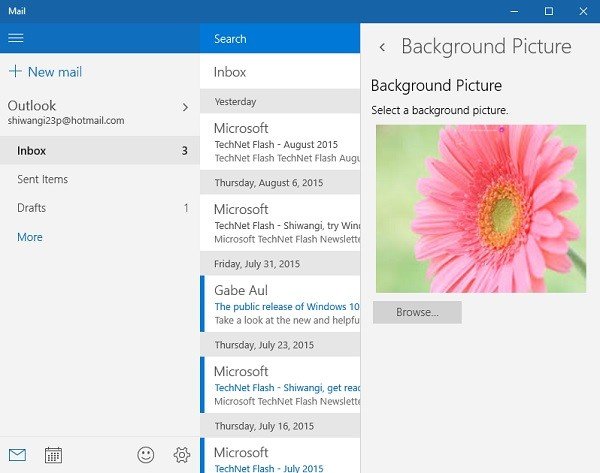The height and width of the screenshot is (473, 600).
Task: Maximize the Mail window
Action: pos(548,10)
